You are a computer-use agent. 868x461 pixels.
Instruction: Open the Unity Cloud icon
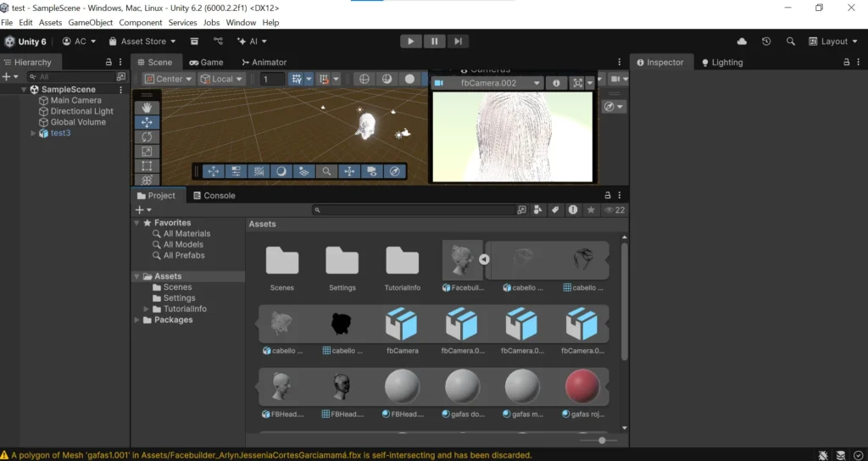(743, 42)
